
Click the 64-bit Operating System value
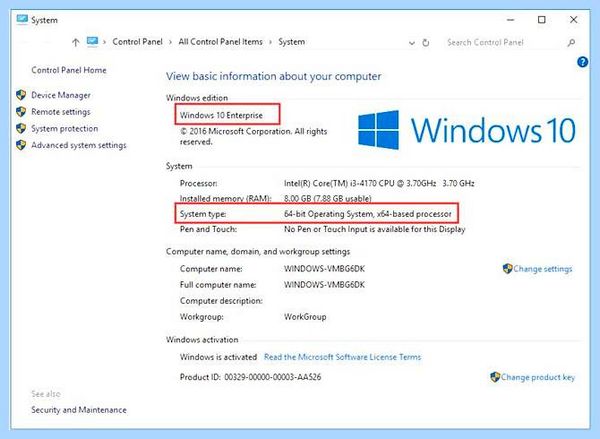(x=368, y=214)
